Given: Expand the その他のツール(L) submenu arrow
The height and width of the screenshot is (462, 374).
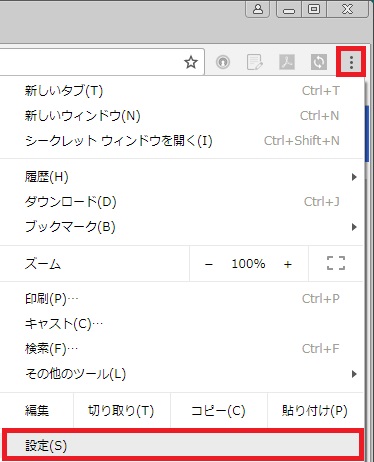Looking at the screenshot, I should (x=354, y=374).
